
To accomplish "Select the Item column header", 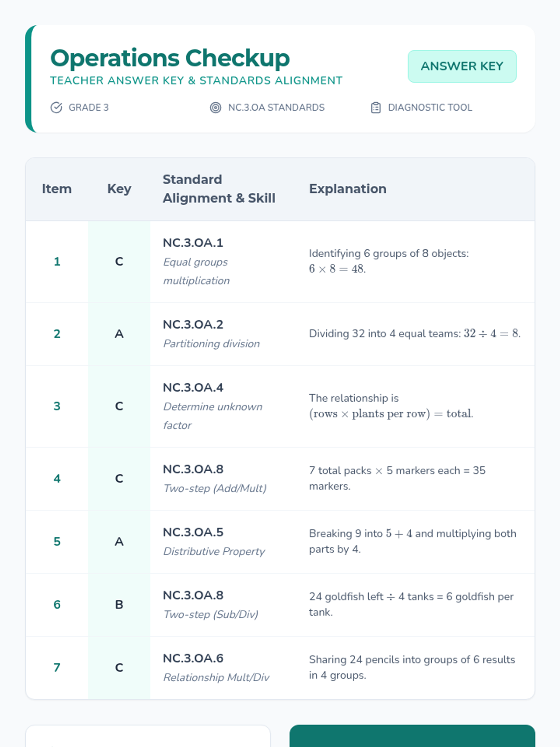I will (56, 189).
